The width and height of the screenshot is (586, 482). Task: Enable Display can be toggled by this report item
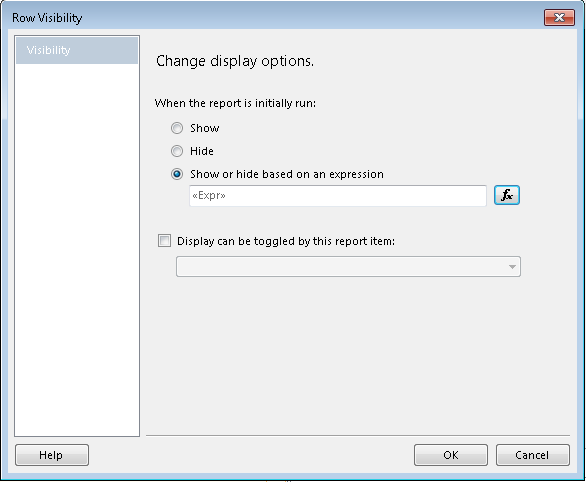pyautogui.click(x=164, y=241)
